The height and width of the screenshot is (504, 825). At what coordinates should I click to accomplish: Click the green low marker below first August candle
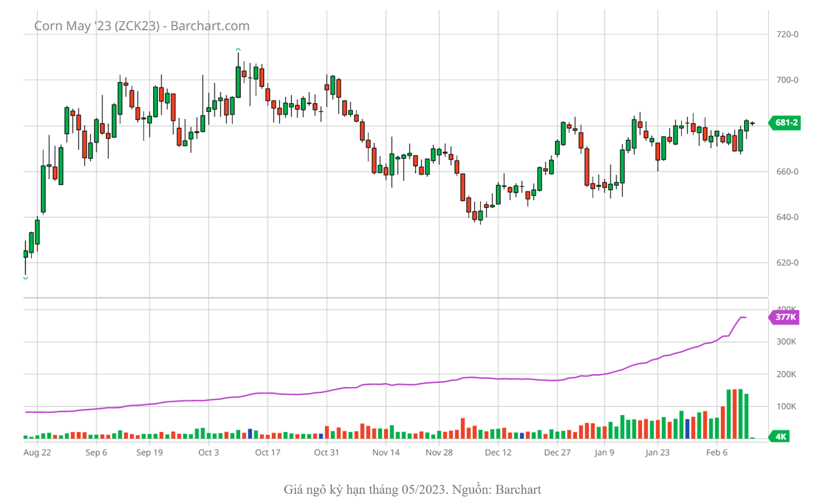point(26,278)
